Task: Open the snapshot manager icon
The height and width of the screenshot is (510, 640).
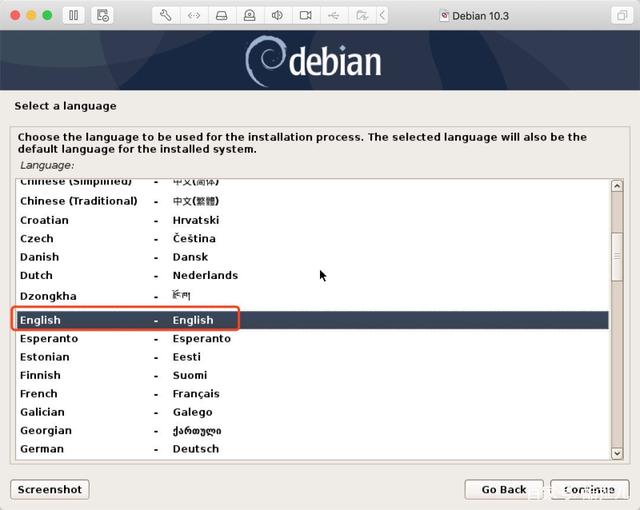Action: 102,16
